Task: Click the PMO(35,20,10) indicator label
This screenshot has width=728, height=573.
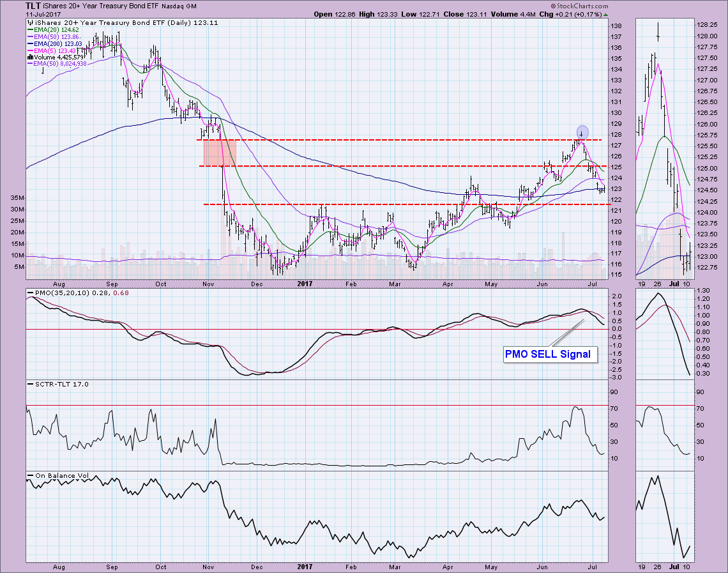Action: coord(60,293)
